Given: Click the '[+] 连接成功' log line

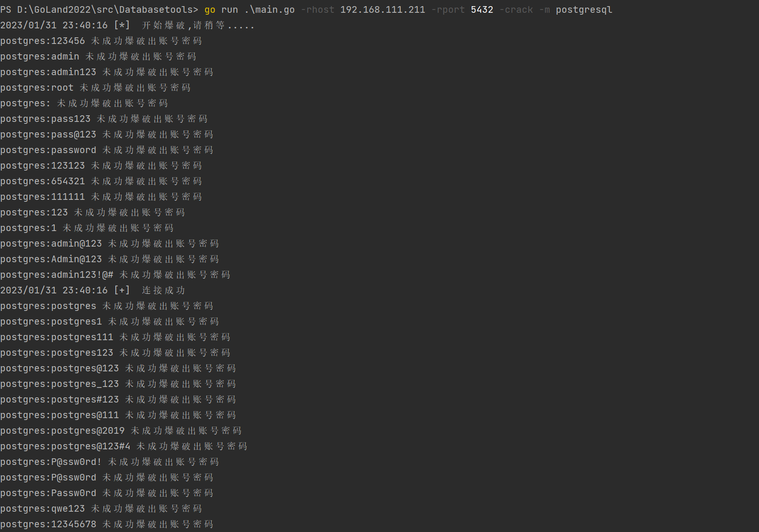Looking at the screenshot, I should [x=93, y=290].
